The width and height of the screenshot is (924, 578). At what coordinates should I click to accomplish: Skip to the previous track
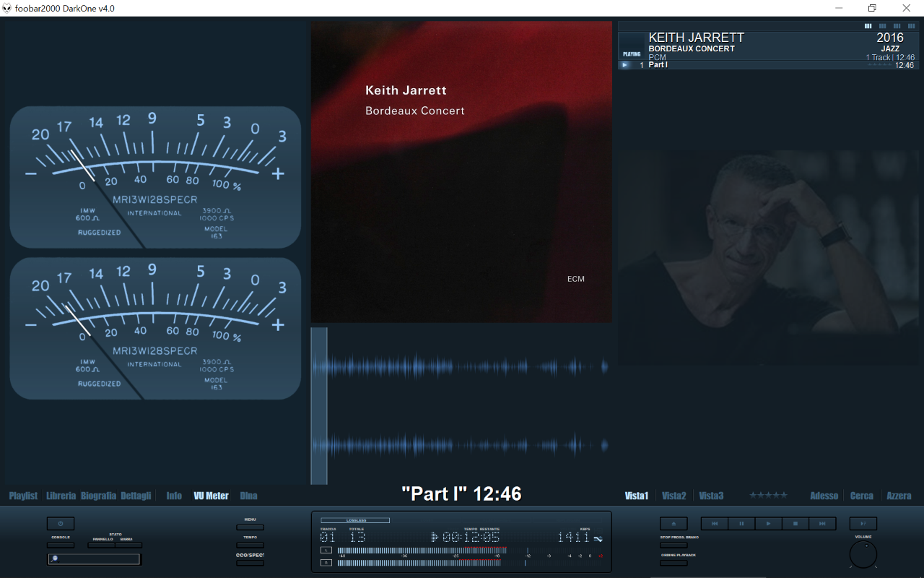tap(714, 524)
